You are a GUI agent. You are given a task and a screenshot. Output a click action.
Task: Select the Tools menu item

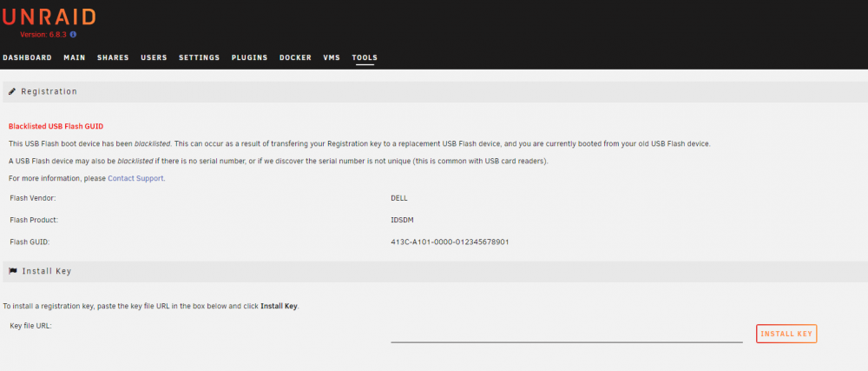[365, 57]
